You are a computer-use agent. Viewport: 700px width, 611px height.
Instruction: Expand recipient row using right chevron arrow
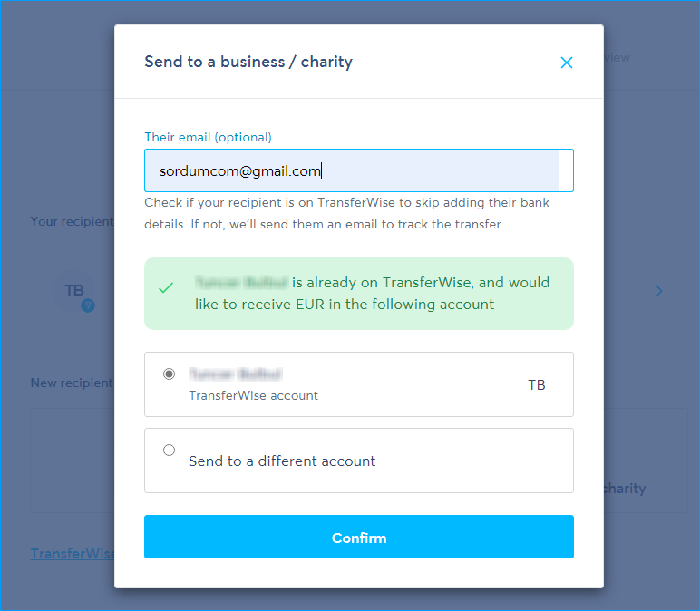coord(659,291)
